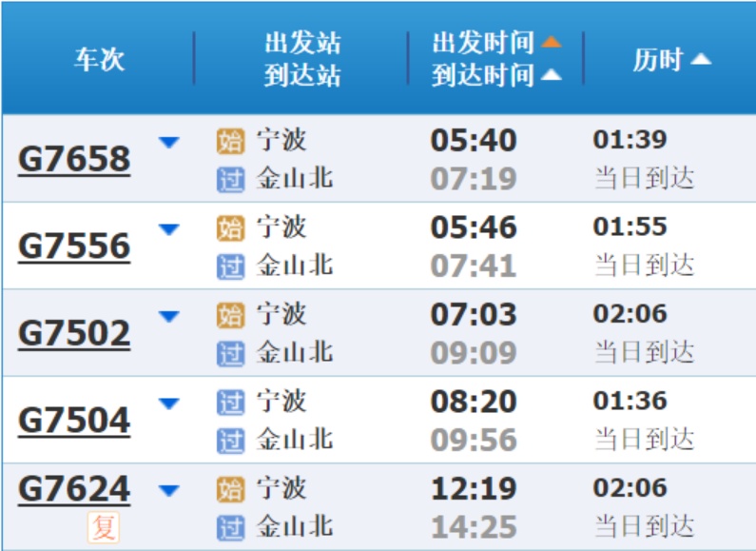The image size is (756, 551).
Task: Open train G7624 link
Action: pos(74,489)
